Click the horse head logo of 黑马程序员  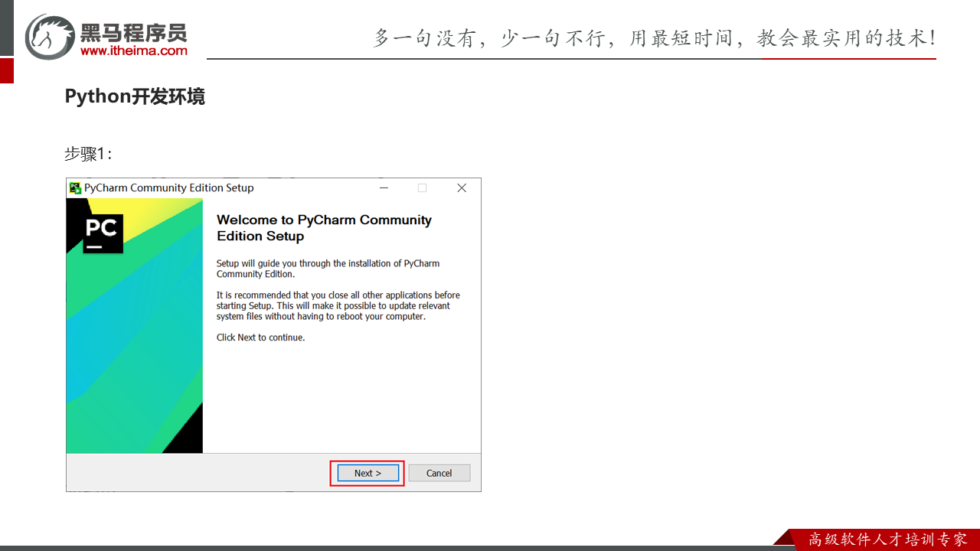tap(50, 36)
